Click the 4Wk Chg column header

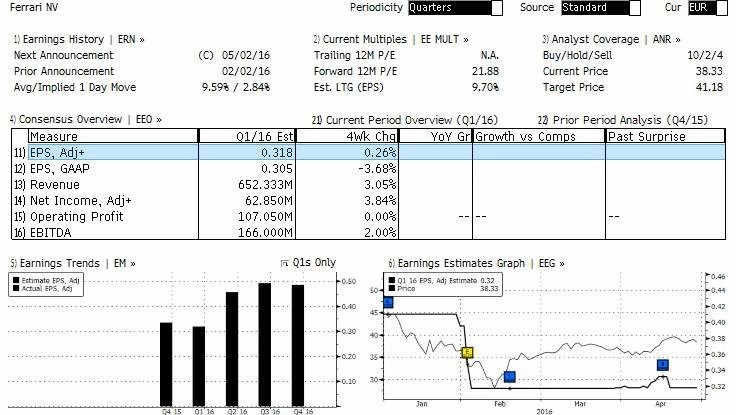(x=347, y=136)
